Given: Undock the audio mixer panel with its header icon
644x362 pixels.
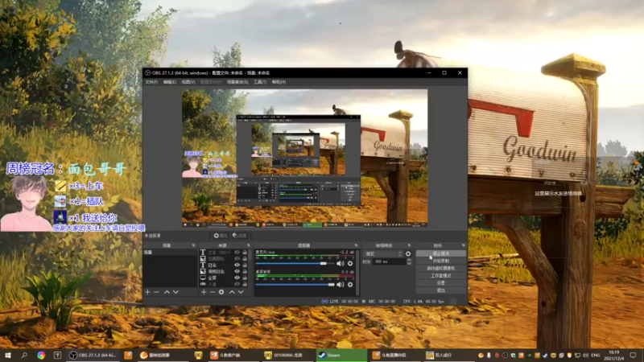Looking at the screenshot, I should click(356, 245).
